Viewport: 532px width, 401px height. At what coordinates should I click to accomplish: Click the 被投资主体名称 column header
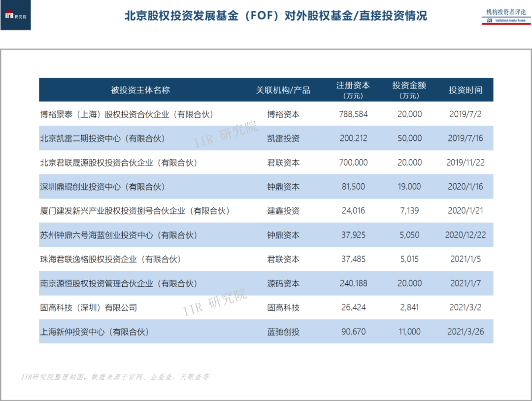click(x=140, y=90)
